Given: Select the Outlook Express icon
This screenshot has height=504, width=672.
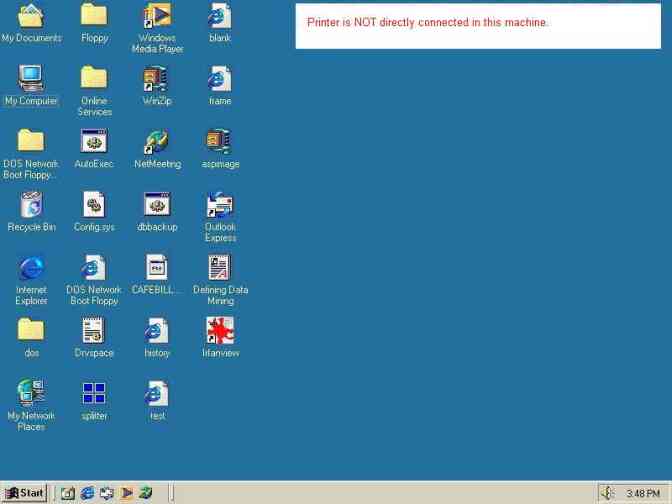Looking at the screenshot, I should coord(220,204).
